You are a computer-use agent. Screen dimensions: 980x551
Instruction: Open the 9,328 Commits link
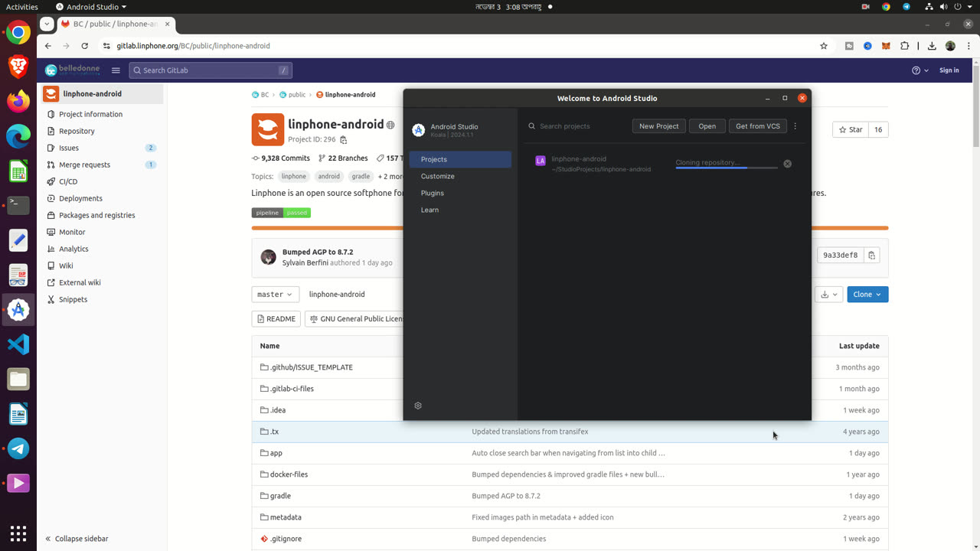[x=281, y=158]
